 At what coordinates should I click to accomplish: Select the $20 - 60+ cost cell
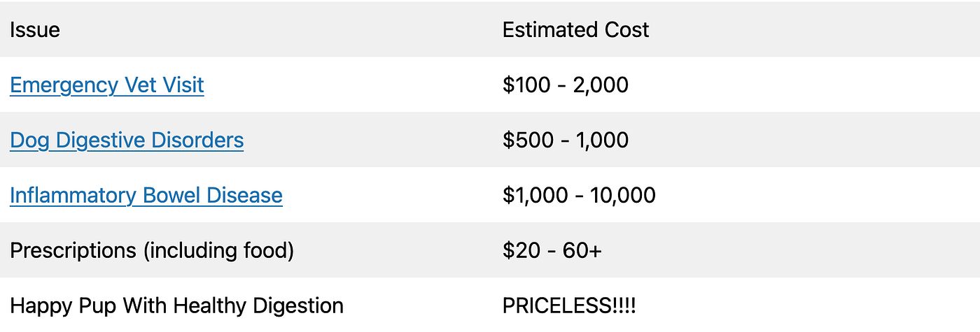tap(552, 250)
